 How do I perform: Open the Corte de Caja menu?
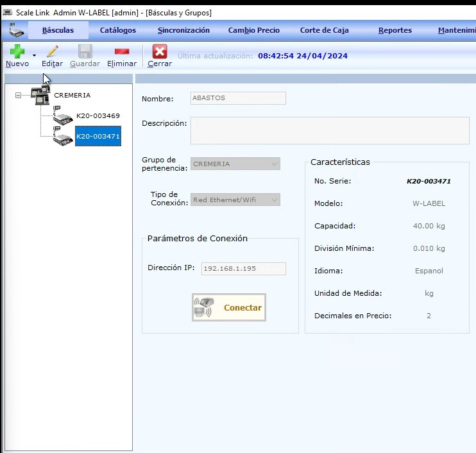[x=324, y=30]
